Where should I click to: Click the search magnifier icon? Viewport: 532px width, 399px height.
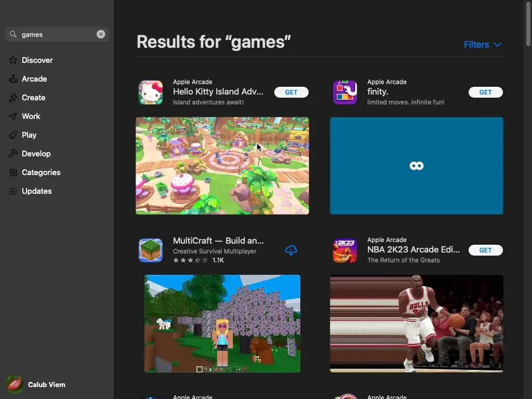(x=13, y=34)
